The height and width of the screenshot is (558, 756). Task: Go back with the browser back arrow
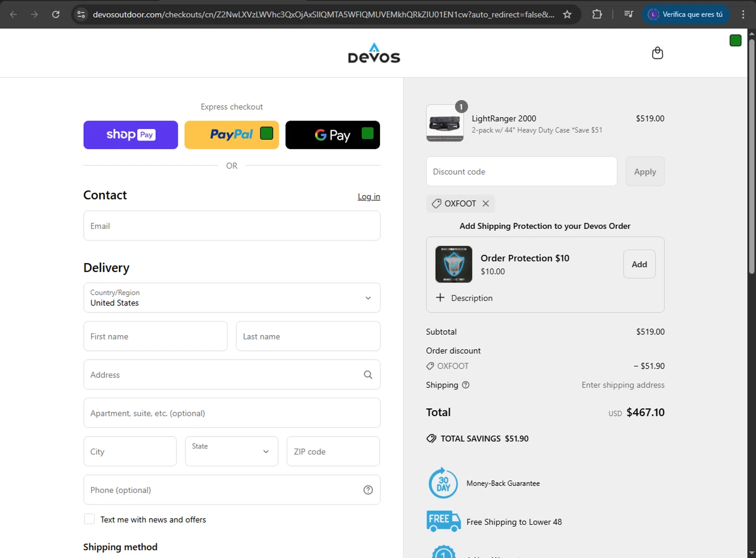(x=14, y=14)
